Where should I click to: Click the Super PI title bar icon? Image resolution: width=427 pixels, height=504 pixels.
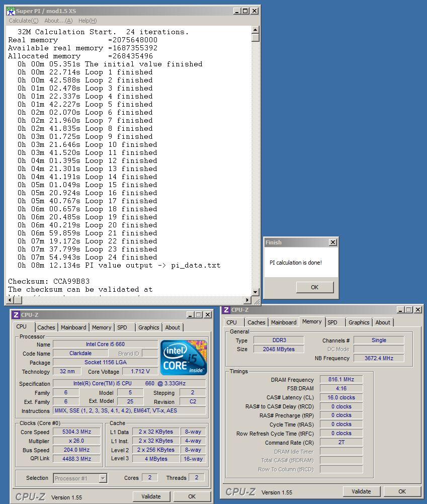(11, 11)
